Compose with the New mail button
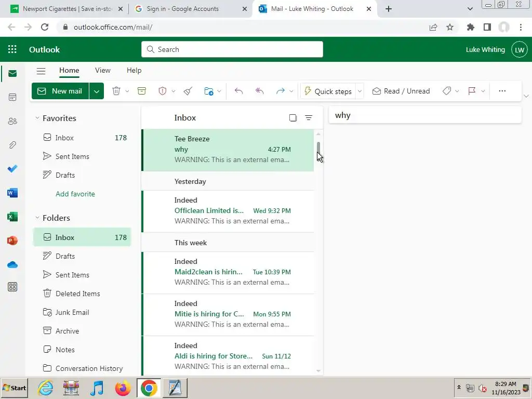Viewport: 532px width, 399px height. click(60, 91)
